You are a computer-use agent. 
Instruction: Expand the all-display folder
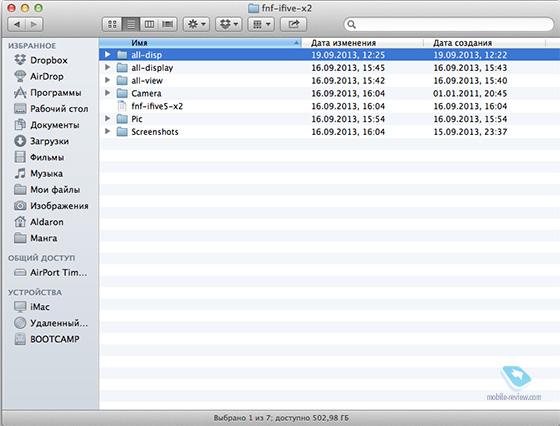coord(107,67)
